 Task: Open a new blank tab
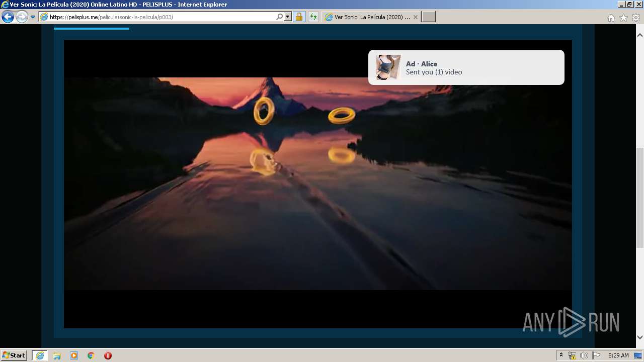[x=428, y=17]
